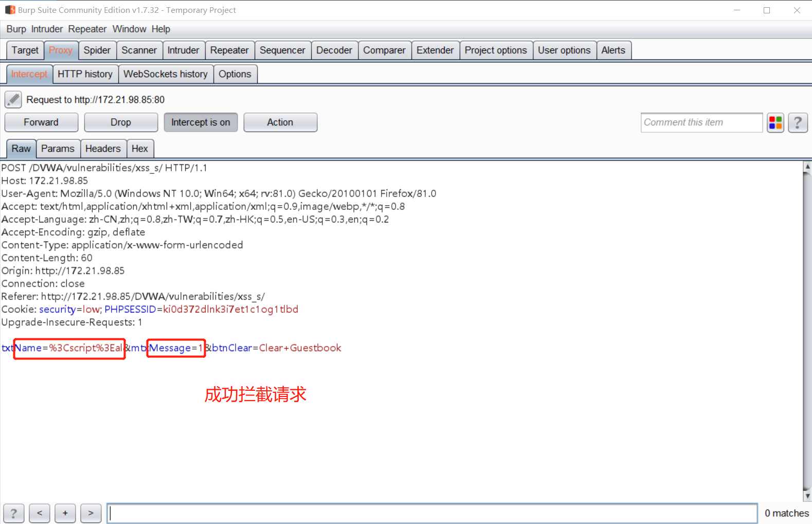812x524 pixels.
Task: Maximize the Burp Suite window
Action: coord(767,10)
